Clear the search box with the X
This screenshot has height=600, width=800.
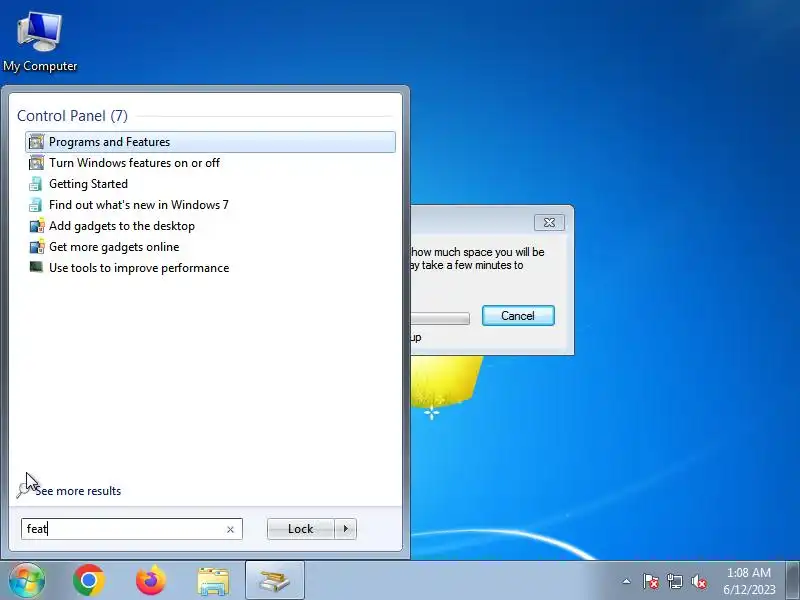pyautogui.click(x=230, y=530)
